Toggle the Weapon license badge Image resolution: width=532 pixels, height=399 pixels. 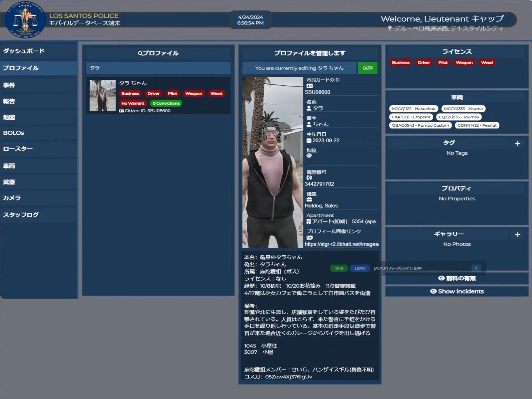click(464, 63)
